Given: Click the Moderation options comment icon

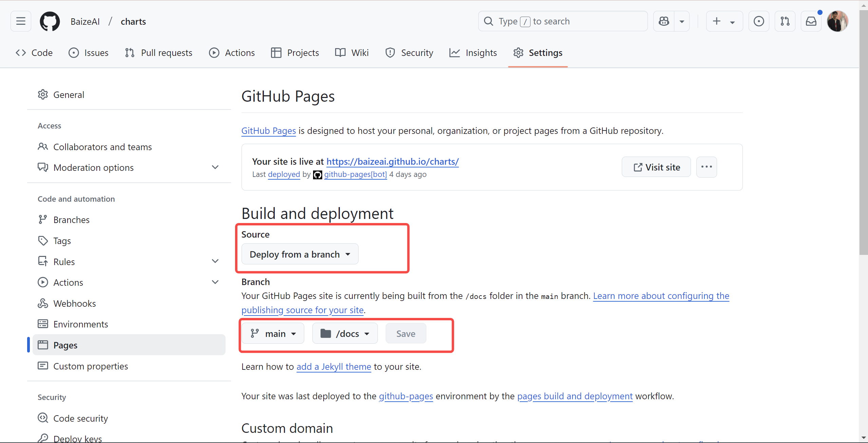Looking at the screenshot, I should [43, 167].
